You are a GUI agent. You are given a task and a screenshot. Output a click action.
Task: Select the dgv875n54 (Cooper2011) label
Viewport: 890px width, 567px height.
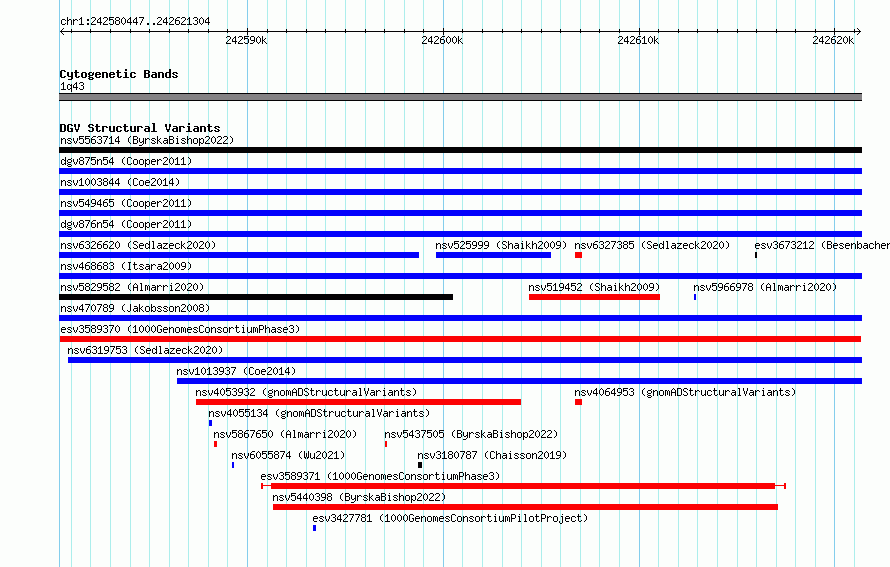(x=126, y=161)
